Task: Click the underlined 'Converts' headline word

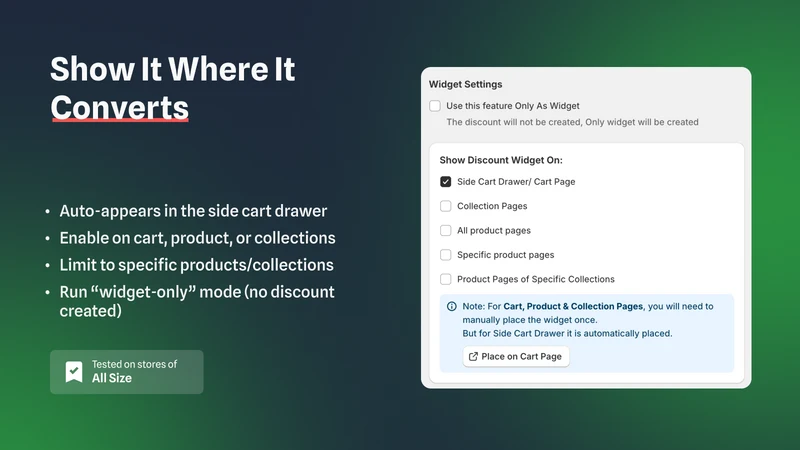Action: pos(119,108)
